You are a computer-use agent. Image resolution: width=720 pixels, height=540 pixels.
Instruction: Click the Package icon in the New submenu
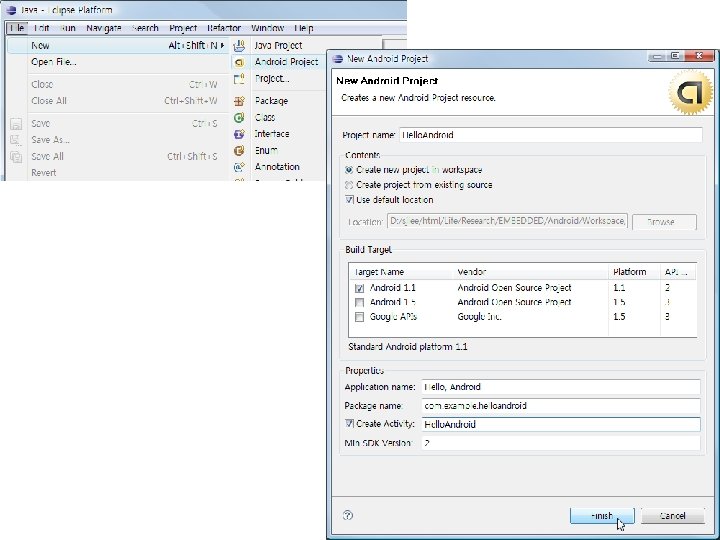coord(239,101)
